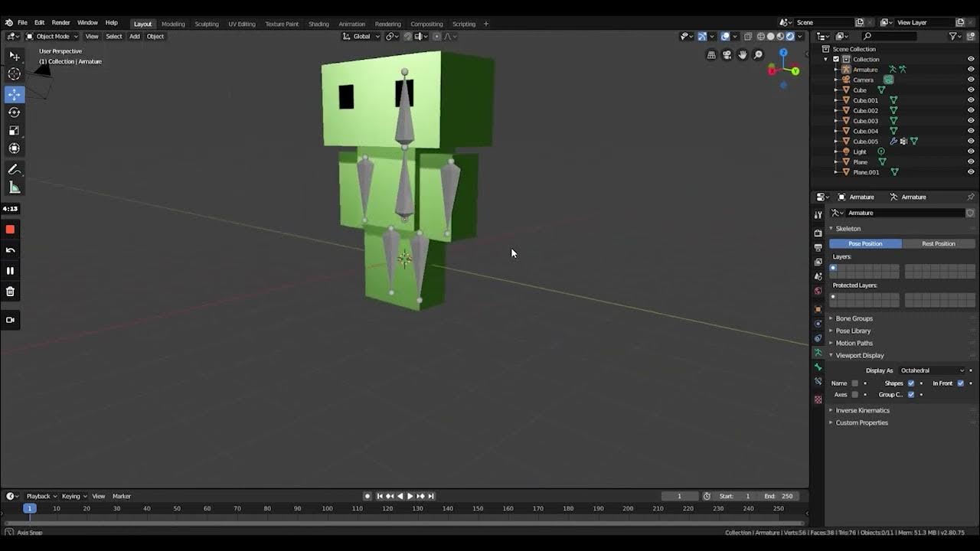Click the Z axis on navigation gizmo
The width and height of the screenshot is (980, 551).
tap(783, 53)
